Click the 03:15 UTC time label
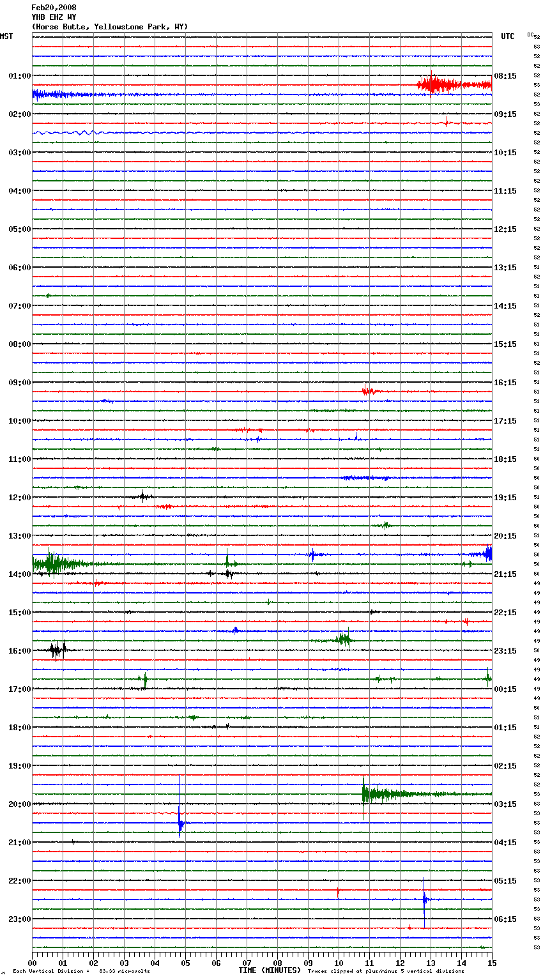The image size is (543, 980). point(505,804)
